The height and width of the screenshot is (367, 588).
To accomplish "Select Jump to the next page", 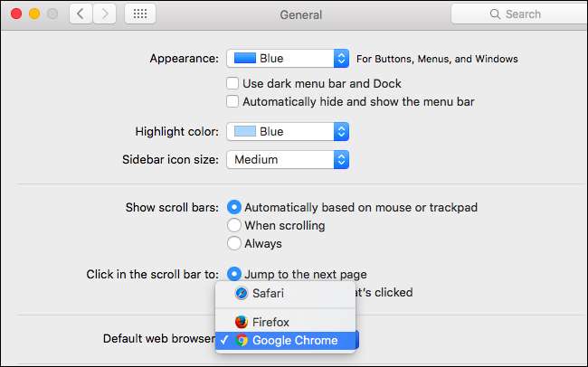I will pyautogui.click(x=234, y=274).
